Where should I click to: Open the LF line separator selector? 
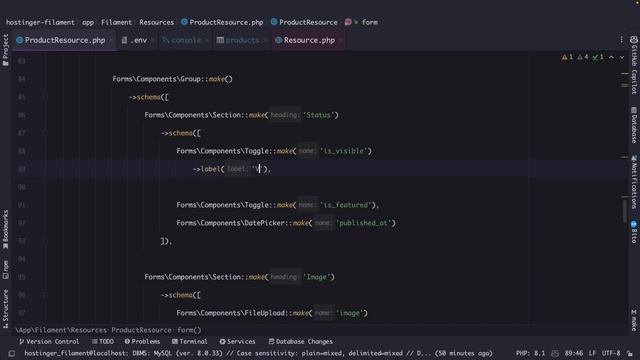[x=592, y=353]
